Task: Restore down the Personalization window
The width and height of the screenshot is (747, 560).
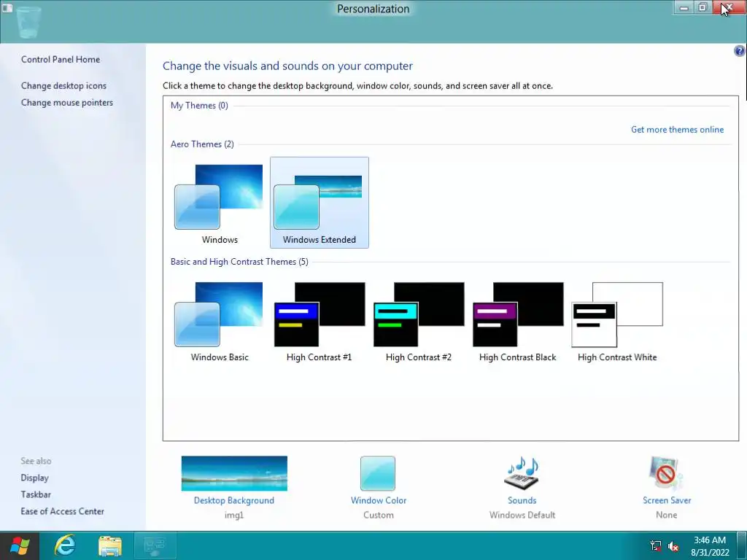Action: [x=703, y=7]
